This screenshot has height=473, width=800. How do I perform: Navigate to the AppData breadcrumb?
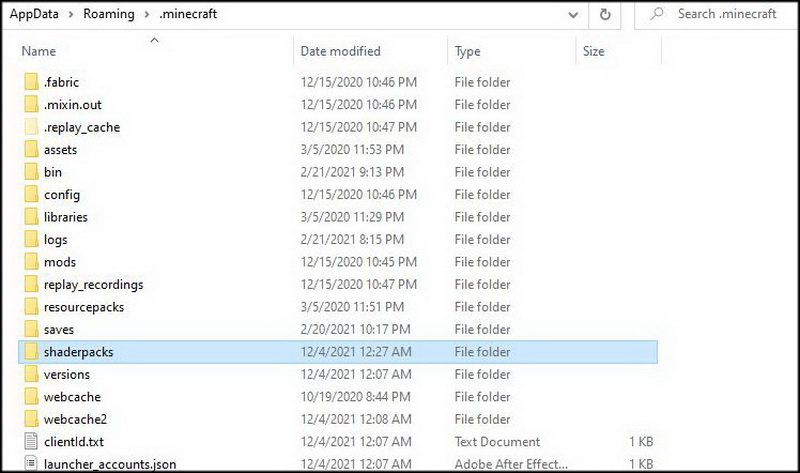[x=34, y=14]
